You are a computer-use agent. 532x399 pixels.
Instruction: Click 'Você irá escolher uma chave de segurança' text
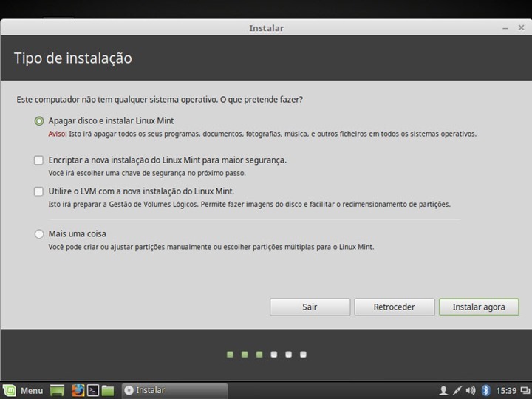click(147, 173)
